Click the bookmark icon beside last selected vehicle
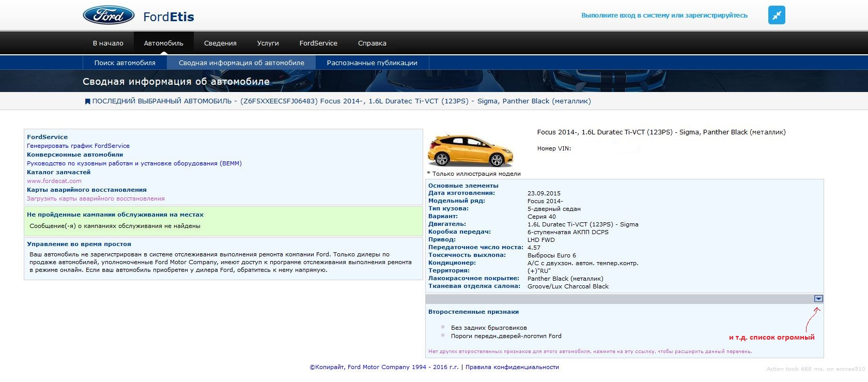The height and width of the screenshot is (382, 868). pyautogui.click(x=87, y=101)
